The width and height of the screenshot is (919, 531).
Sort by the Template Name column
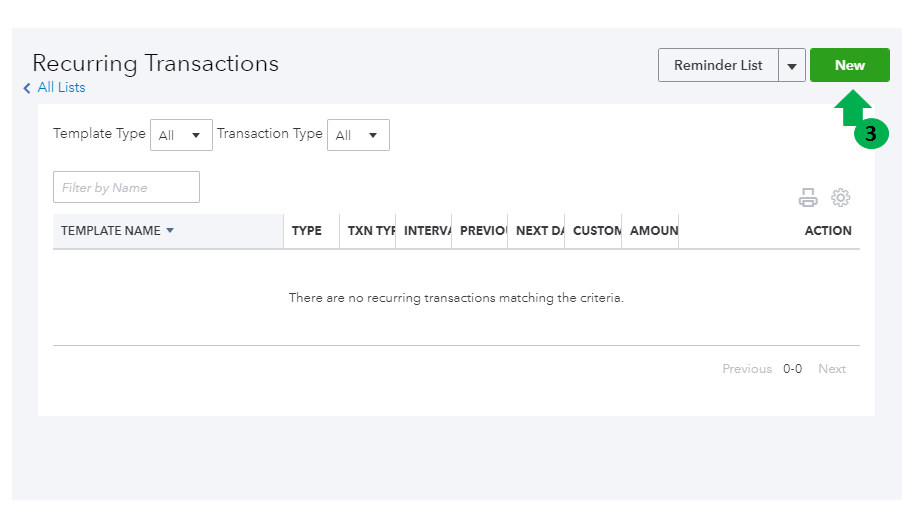click(110, 231)
